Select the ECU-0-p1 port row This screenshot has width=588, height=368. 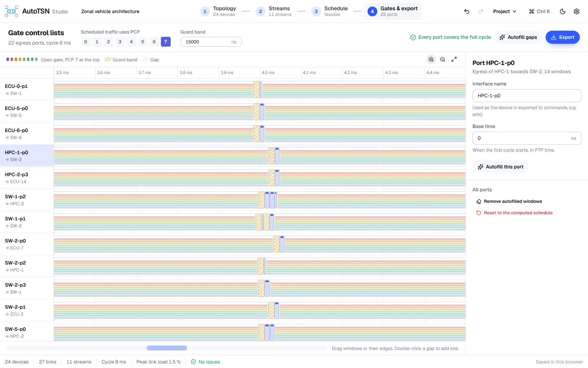tap(27, 90)
